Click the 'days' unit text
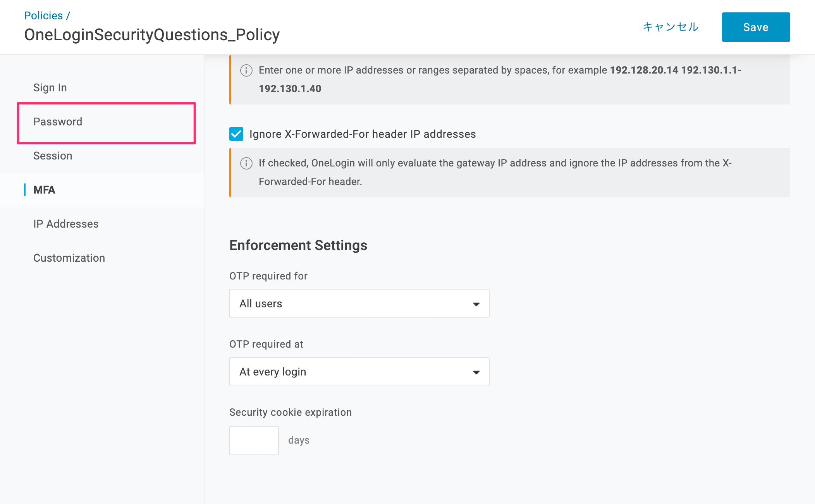This screenshot has height=504, width=815. [x=299, y=440]
